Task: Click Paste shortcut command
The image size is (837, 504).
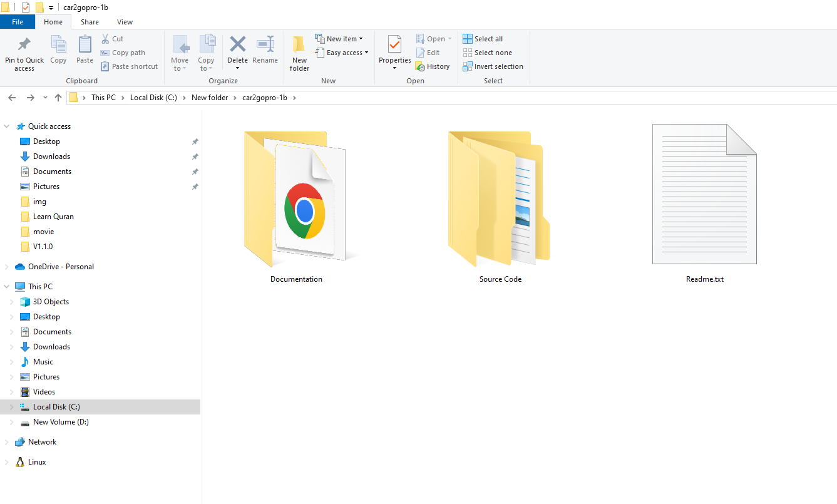Action: tap(129, 66)
